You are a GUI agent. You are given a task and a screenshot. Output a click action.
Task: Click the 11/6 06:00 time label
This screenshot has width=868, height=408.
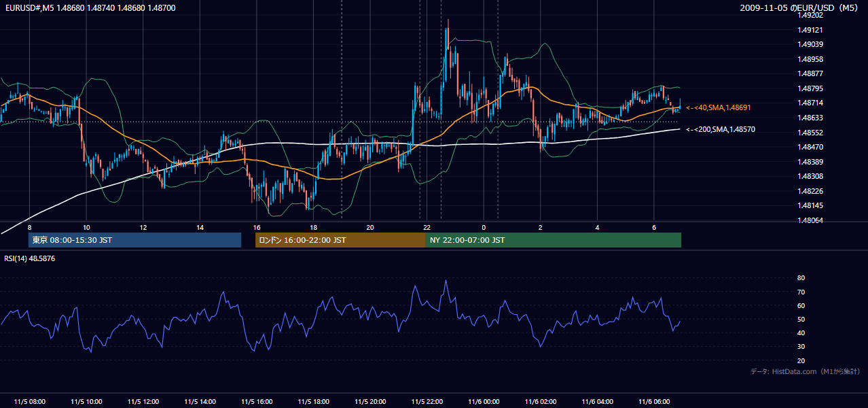tap(654, 402)
